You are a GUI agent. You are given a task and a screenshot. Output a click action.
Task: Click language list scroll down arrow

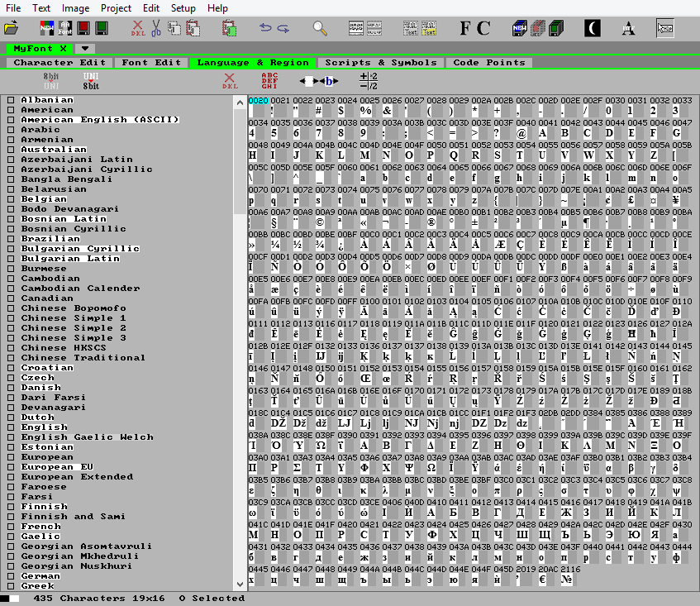coord(240,585)
